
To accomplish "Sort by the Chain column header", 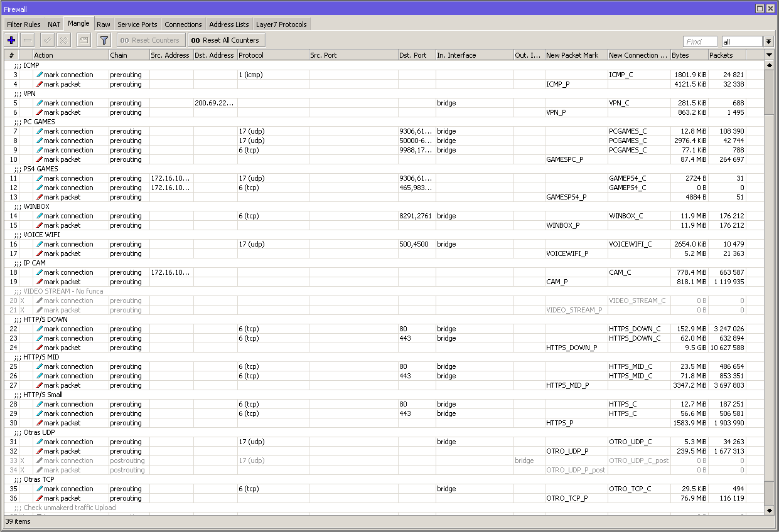I will pyautogui.click(x=129, y=55).
